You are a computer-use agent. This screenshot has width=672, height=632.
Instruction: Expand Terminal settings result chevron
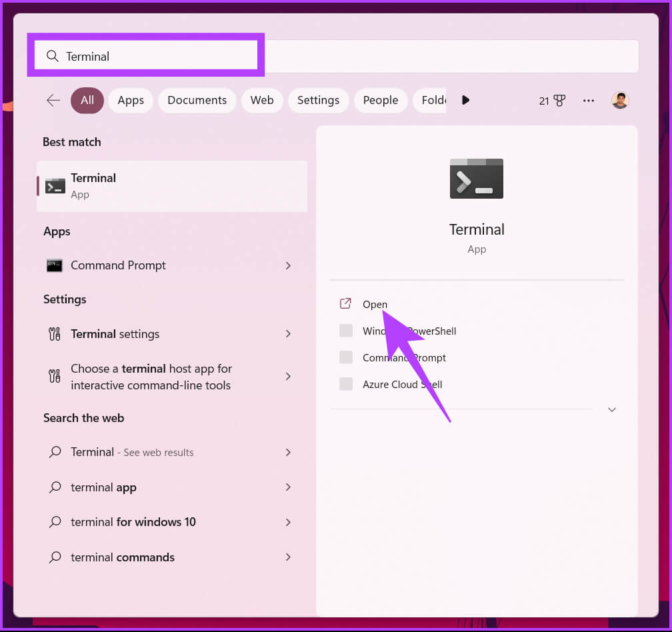click(x=288, y=334)
